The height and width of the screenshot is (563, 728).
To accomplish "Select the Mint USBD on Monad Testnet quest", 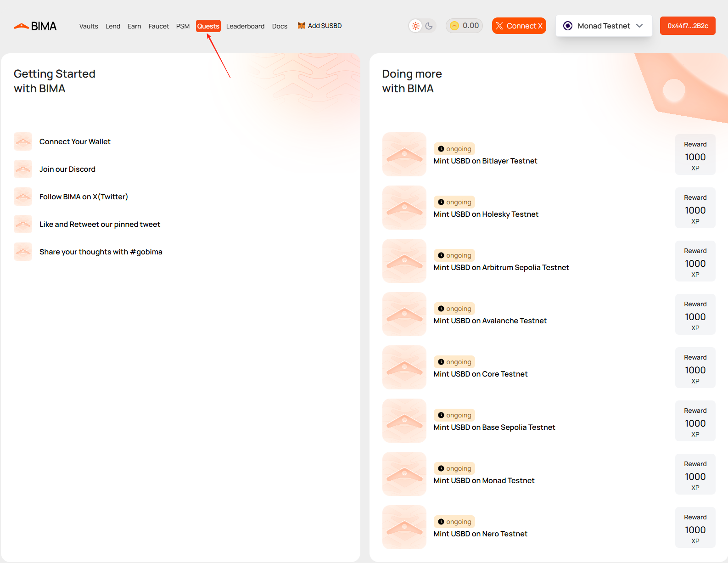I will 484,480.
